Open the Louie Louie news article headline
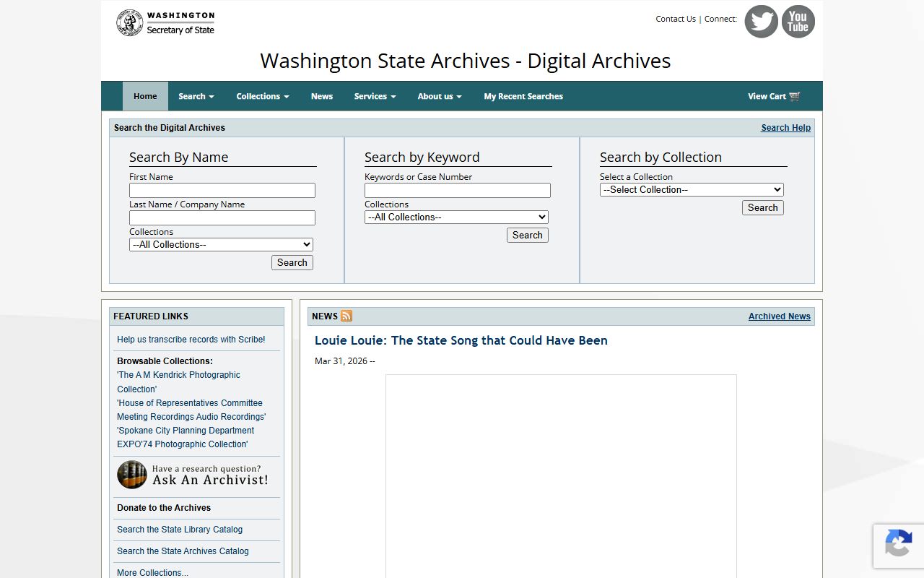The height and width of the screenshot is (578, 924). pos(461,340)
